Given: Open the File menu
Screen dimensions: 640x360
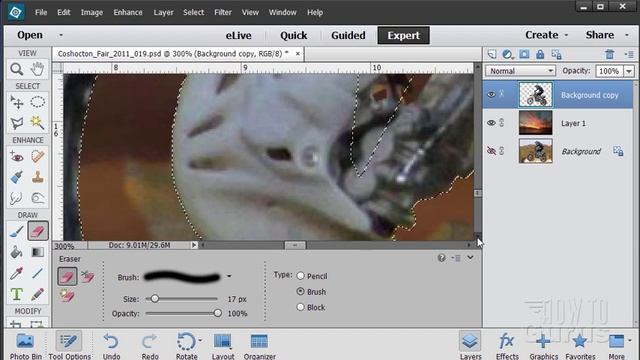Looking at the screenshot, I should [41, 12].
